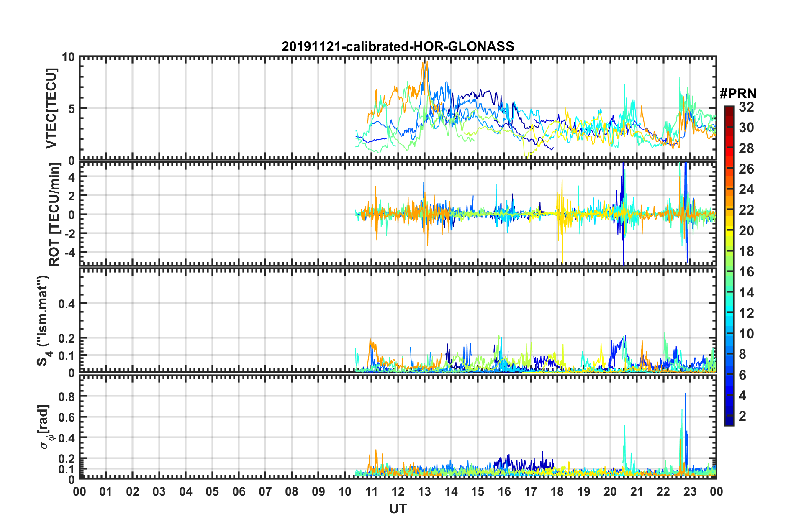Click the UT axis tick label "15"
This screenshot has width=796, height=532.
click(478, 491)
